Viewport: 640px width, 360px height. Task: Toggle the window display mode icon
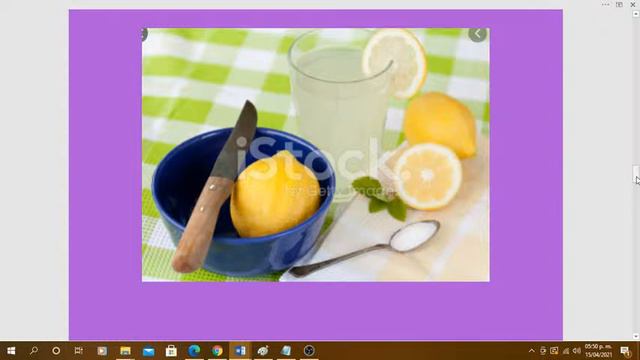[619, 4]
